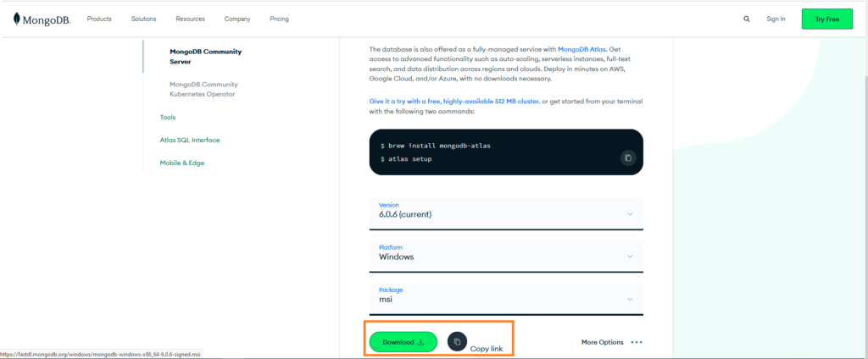
Task: Click the MongoDB leaf logo
Action: tap(17, 19)
